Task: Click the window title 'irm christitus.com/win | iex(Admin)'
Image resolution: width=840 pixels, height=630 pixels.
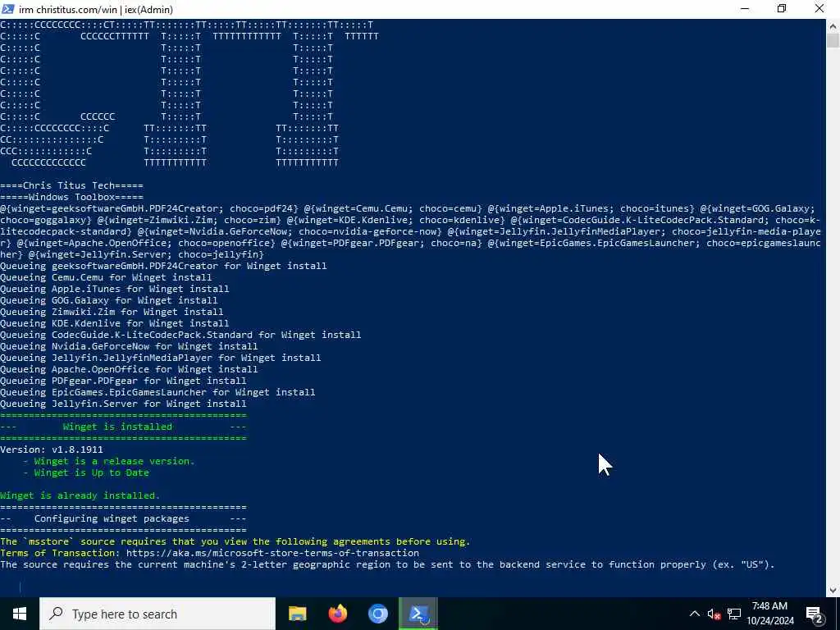Action: point(96,9)
